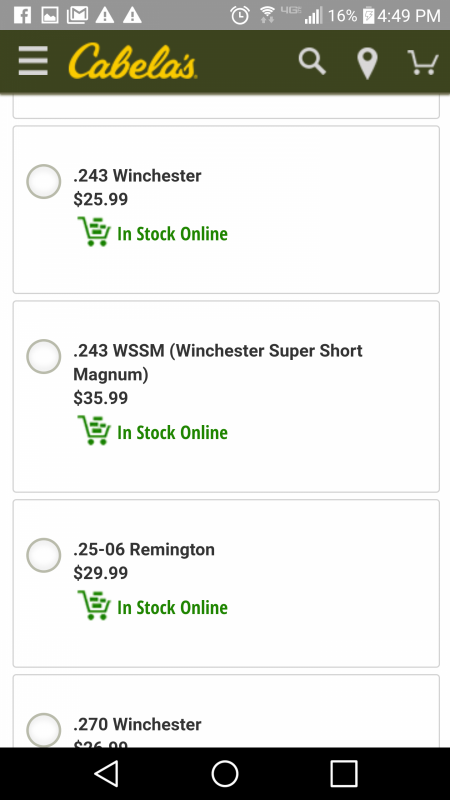Open the store locator pin icon
The height and width of the screenshot is (800, 450).
[x=367, y=64]
